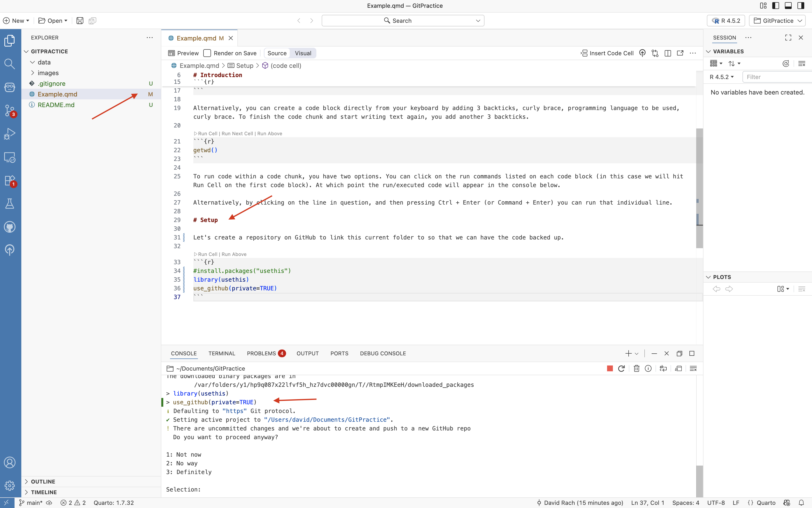812x508 pixels.
Task: Open the R 4.5.2 interpreter dropdown
Action: 726,21
